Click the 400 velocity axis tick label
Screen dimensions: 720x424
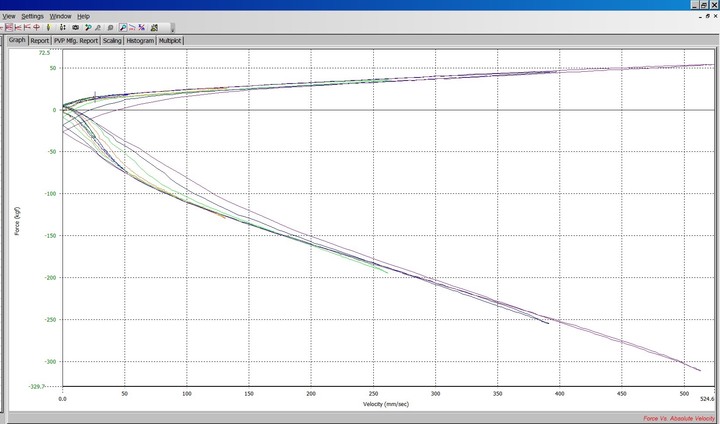[560, 394]
